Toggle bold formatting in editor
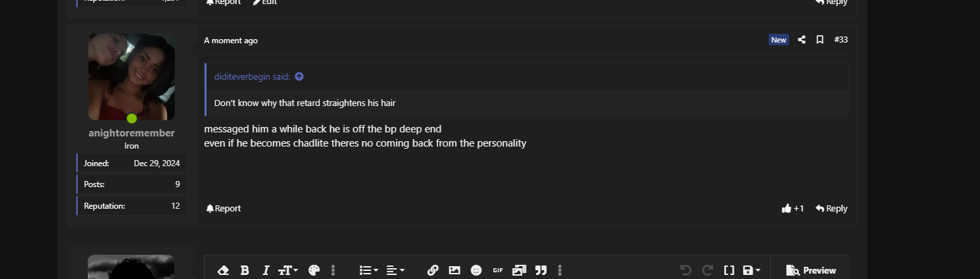Image resolution: width=980 pixels, height=279 pixels. coord(244,270)
